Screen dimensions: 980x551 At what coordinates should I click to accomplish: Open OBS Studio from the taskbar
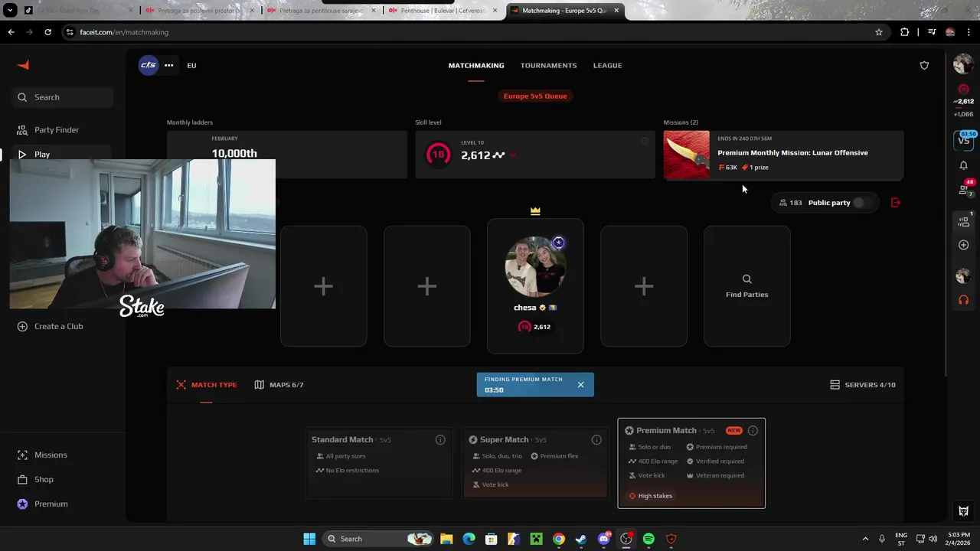click(626, 539)
